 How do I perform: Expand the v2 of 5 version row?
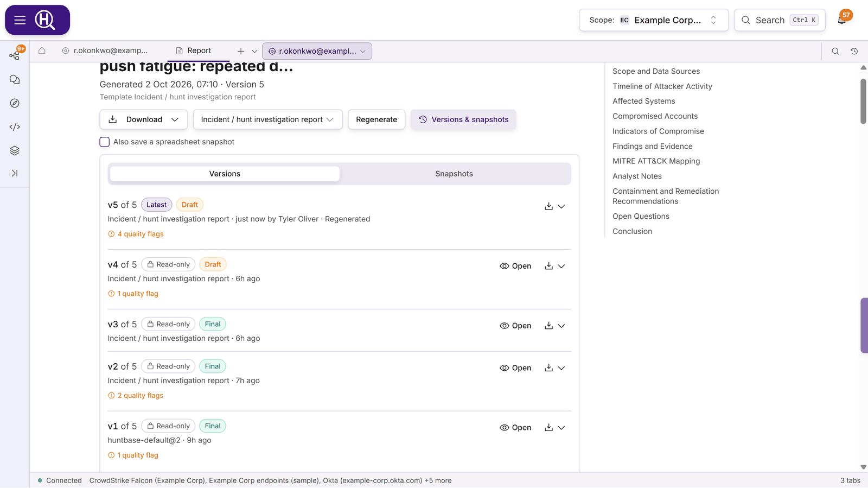point(561,368)
